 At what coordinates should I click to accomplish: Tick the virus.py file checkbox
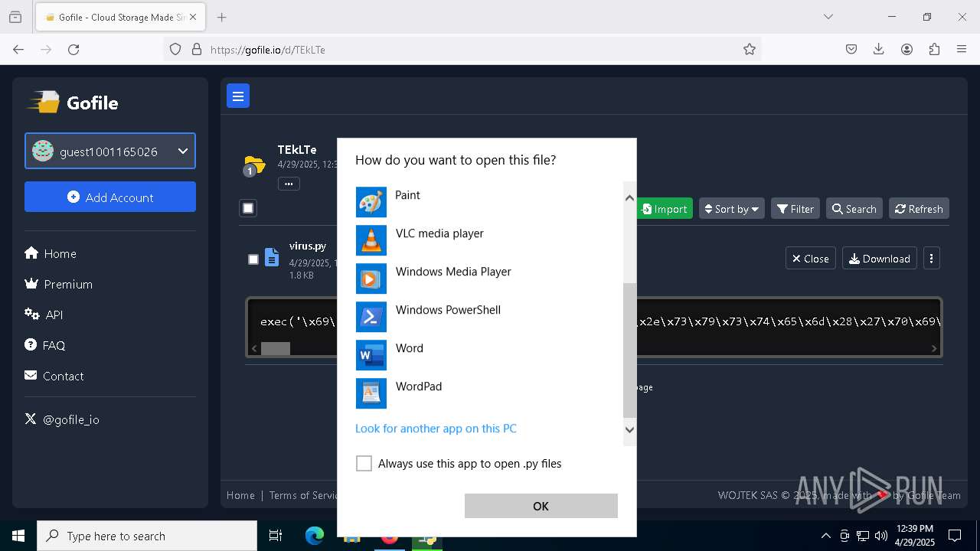pos(253,259)
